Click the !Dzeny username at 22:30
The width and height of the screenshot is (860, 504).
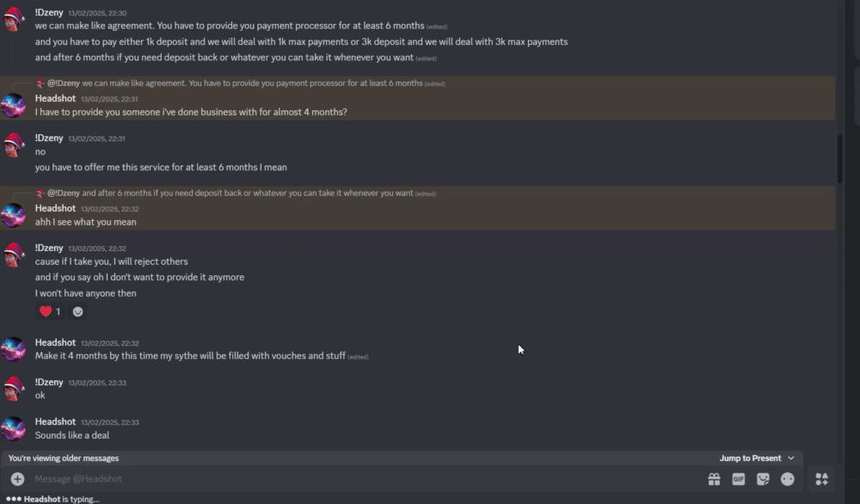point(49,12)
